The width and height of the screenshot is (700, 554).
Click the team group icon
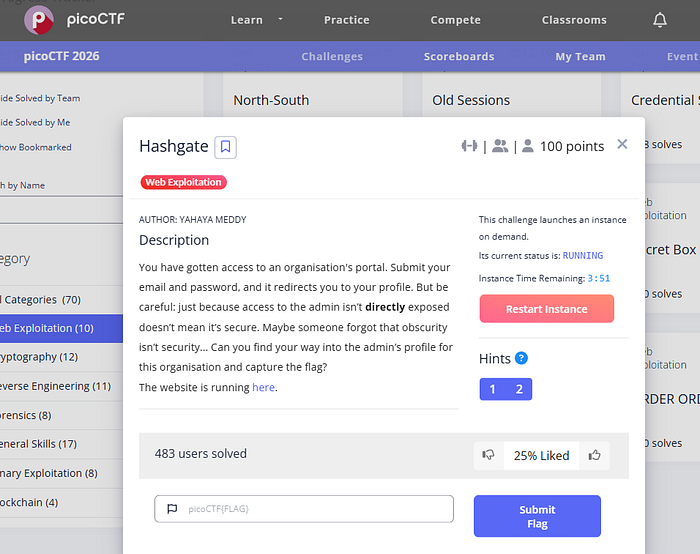click(x=500, y=146)
